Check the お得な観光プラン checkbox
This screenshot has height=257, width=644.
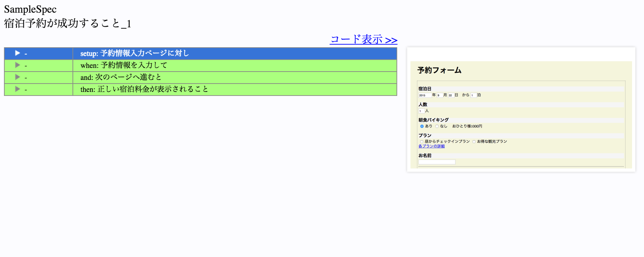474,141
